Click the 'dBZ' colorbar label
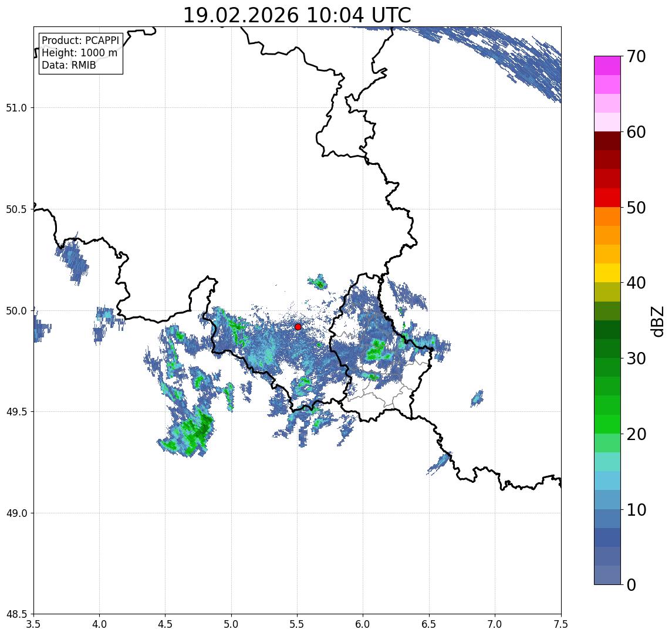 click(x=657, y=321)
